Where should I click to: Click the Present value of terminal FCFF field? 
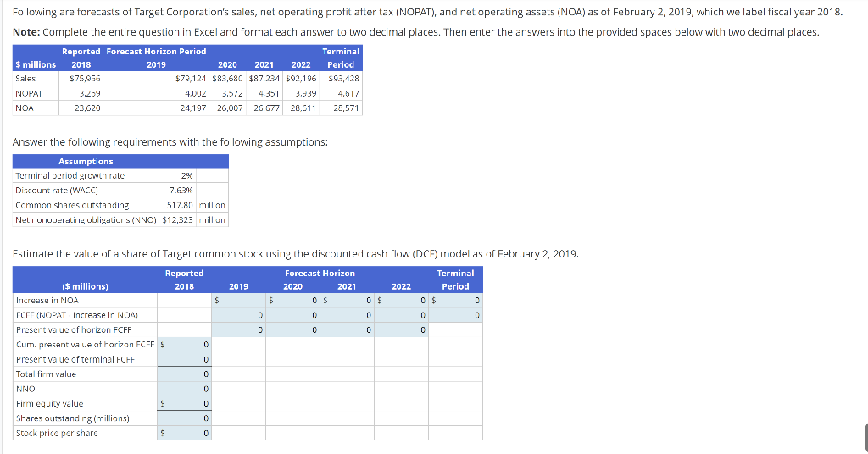[184, 359]
